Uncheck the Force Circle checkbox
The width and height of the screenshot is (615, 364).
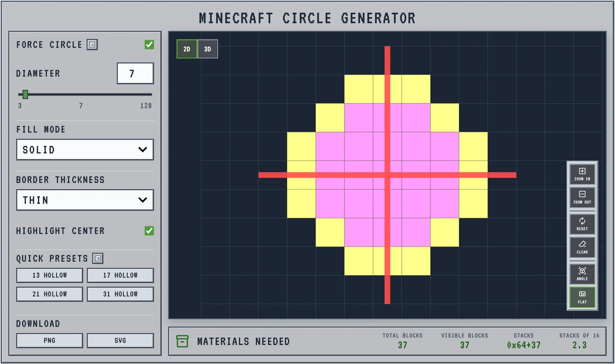[149, 45]
